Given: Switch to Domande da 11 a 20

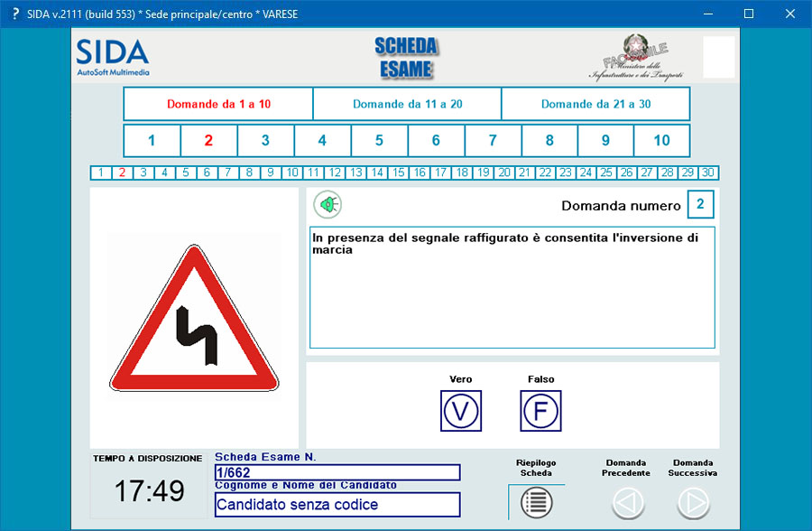Looking at the screenshot, I should 407,104.
